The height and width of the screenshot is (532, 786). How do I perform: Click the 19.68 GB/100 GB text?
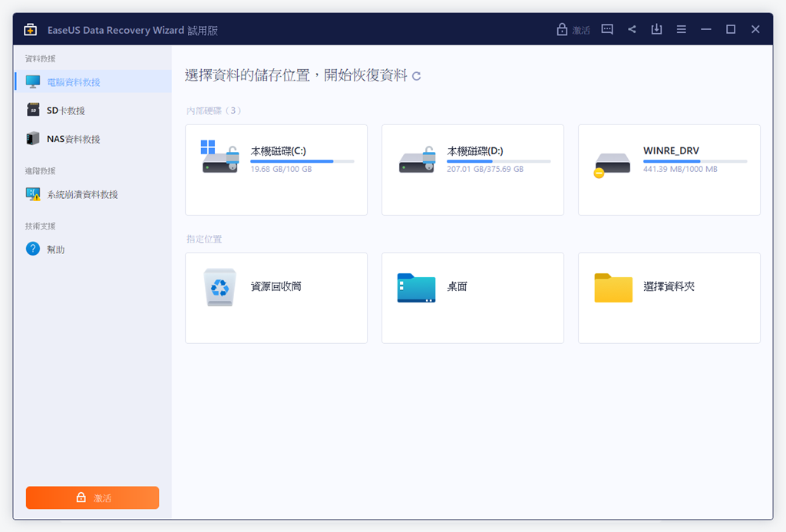pos(281,169)
